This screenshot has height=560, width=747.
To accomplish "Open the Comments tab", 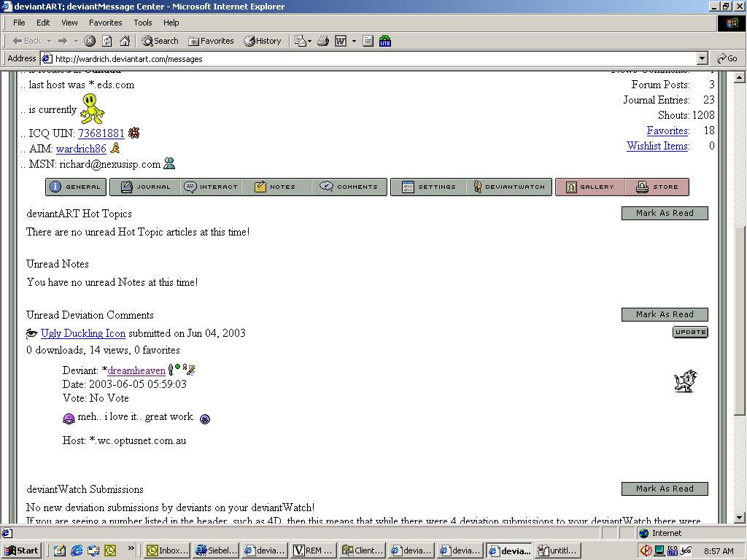I will 349,187.
